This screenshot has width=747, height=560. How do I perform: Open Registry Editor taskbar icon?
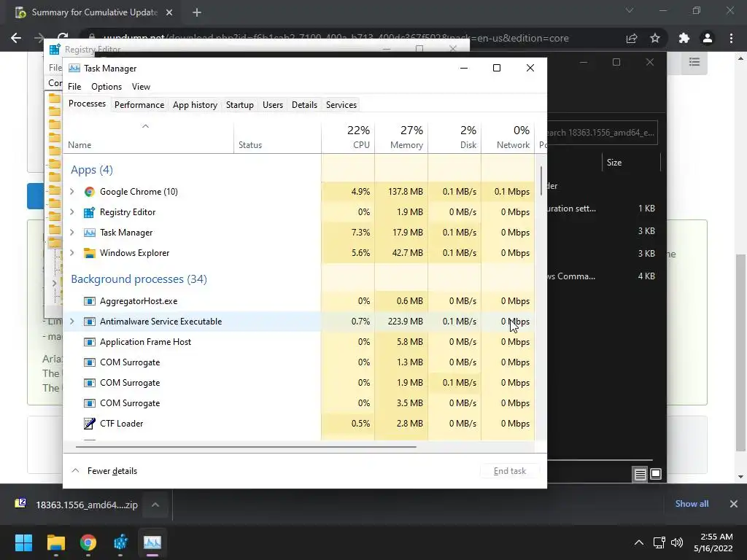point(120,542)
